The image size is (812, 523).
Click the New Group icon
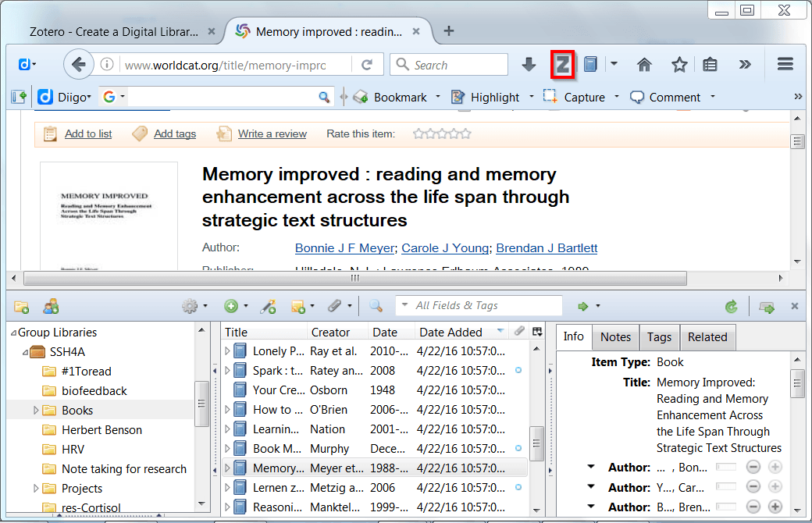pyautogui.click(x=51, y=307)
